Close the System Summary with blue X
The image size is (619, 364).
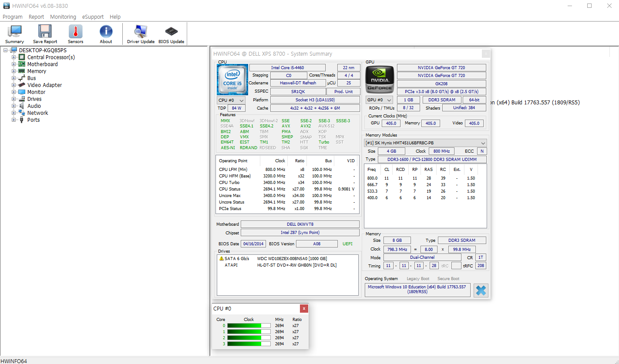click(481, 291)
